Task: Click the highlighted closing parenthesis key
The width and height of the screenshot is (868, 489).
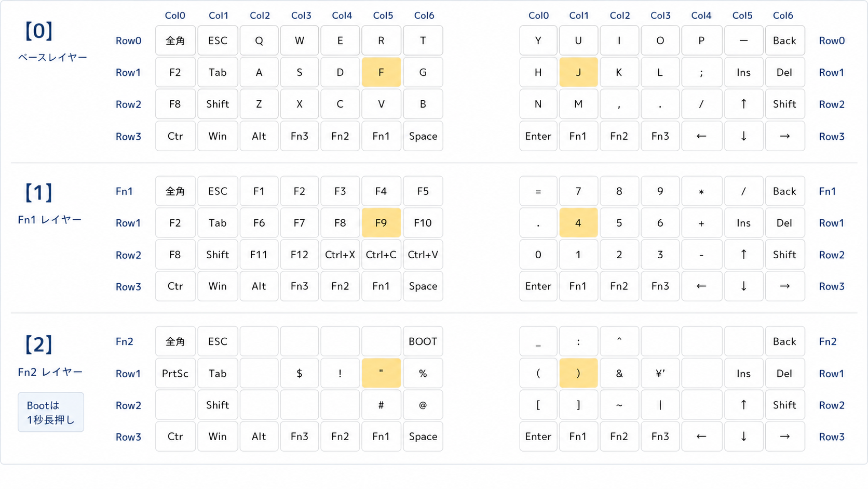Action: coord(578,373)
